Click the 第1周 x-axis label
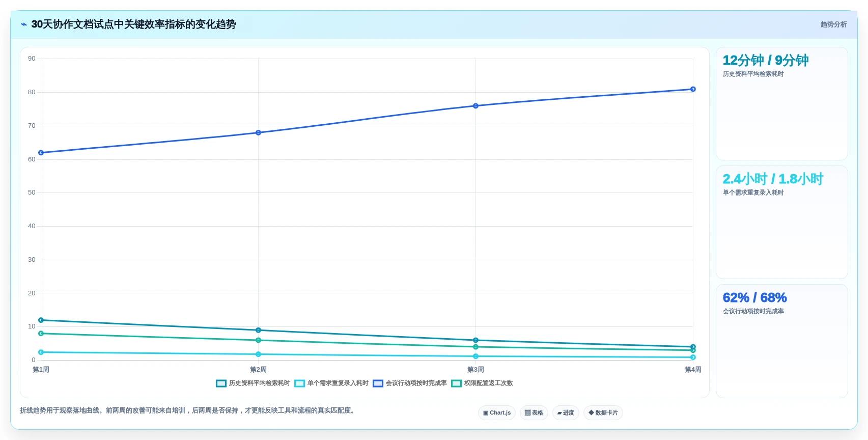 [x=41, y=370]
